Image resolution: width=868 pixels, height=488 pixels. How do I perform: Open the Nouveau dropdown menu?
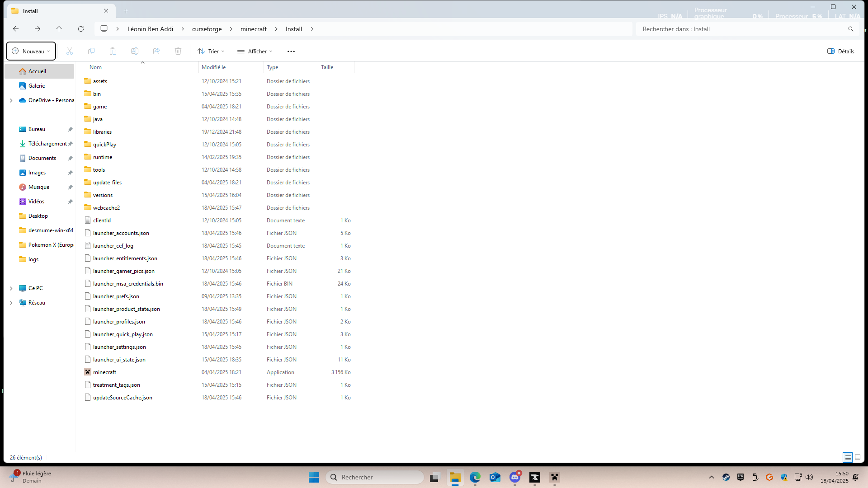(31, 52)
